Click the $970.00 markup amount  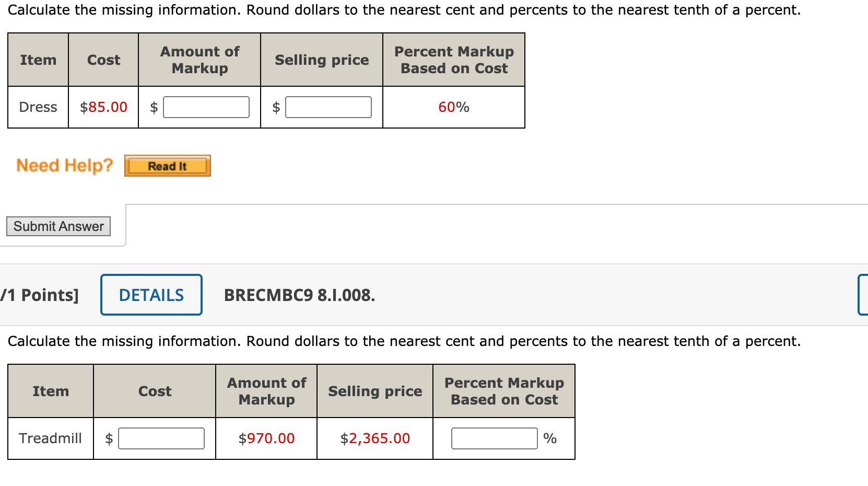click(266, 438)
